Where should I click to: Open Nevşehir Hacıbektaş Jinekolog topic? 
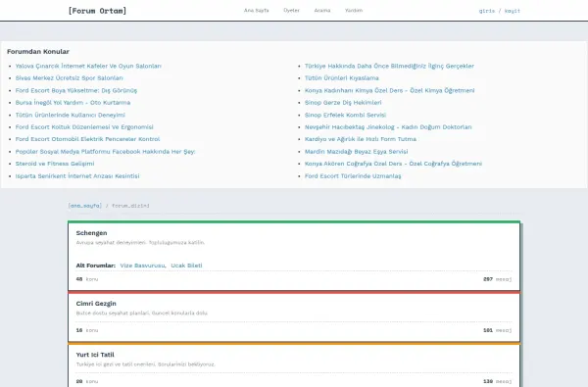(x=388, y=127)
